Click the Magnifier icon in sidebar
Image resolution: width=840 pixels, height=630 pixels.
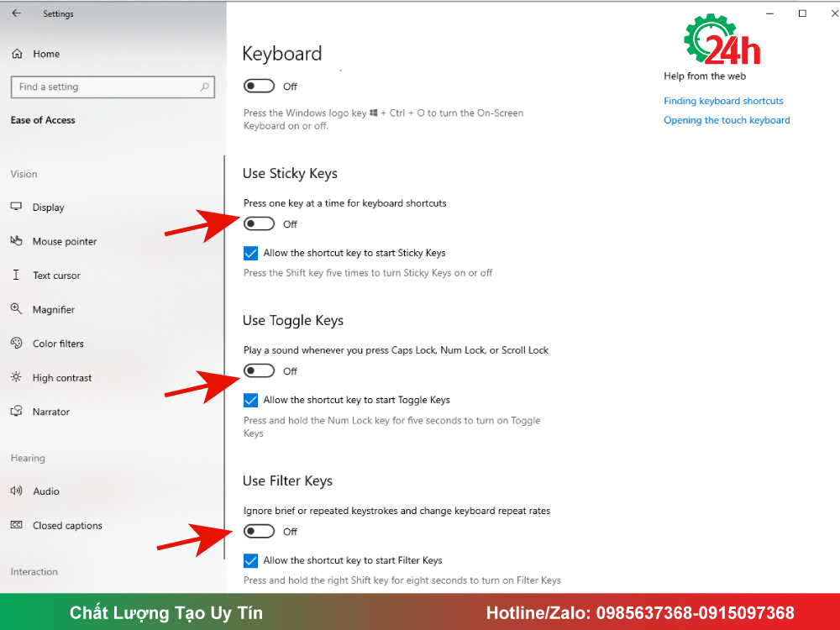click(17, 309)
